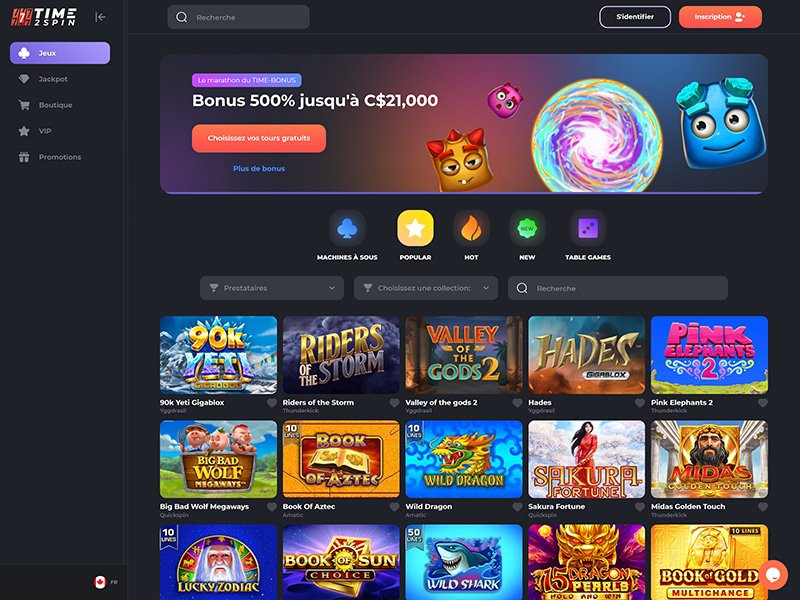The image size is (800, 600).
Task: Favorite the 90k Yeti Gigablox game
Action: [272, 403]
